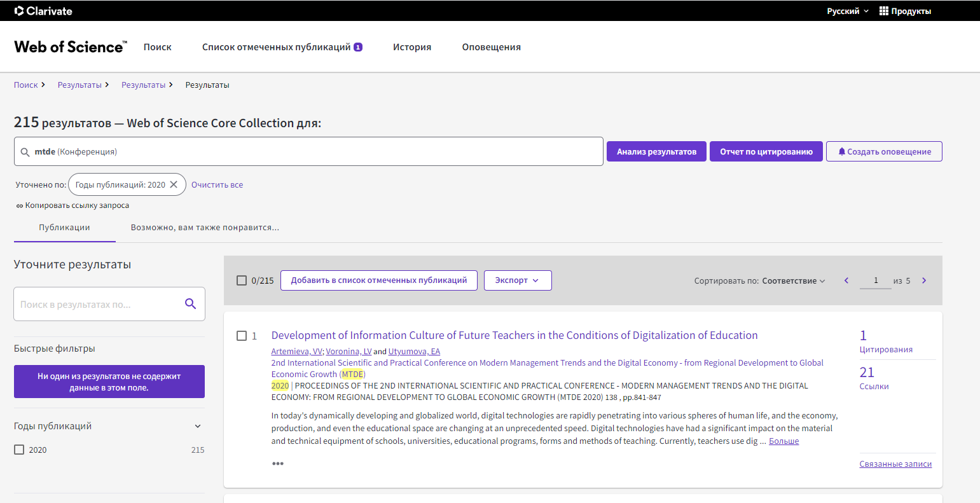
Task: Open three-dots menu under first result
Action: (x=278, y=464)
